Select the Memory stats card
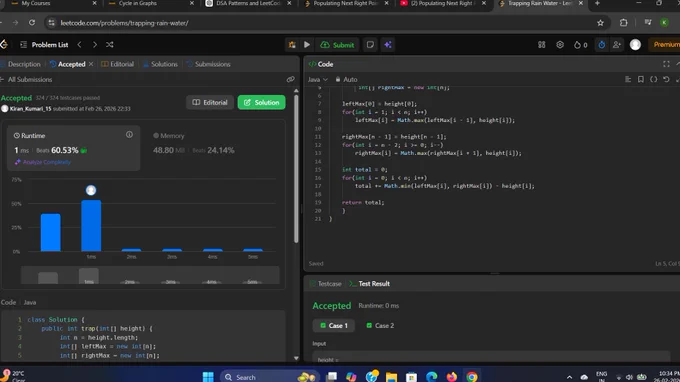The height and width of the screenshot is (382, 680). [x=194, y=144]
